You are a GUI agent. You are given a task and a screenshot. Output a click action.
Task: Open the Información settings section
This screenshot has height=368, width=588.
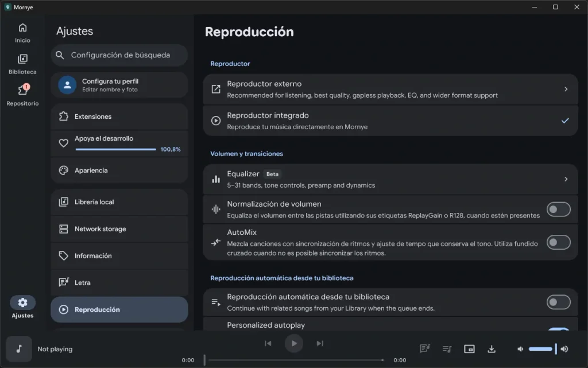[x=119, y=256]
